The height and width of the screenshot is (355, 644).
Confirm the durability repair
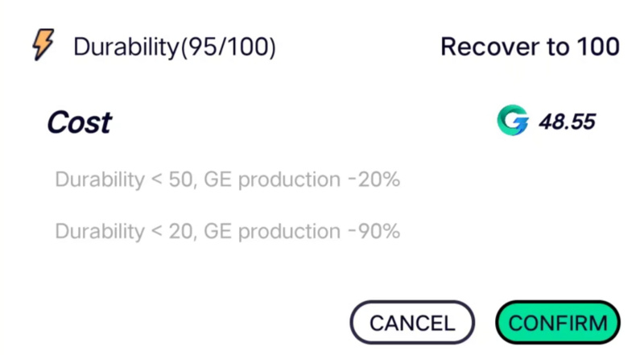(558, 323)
